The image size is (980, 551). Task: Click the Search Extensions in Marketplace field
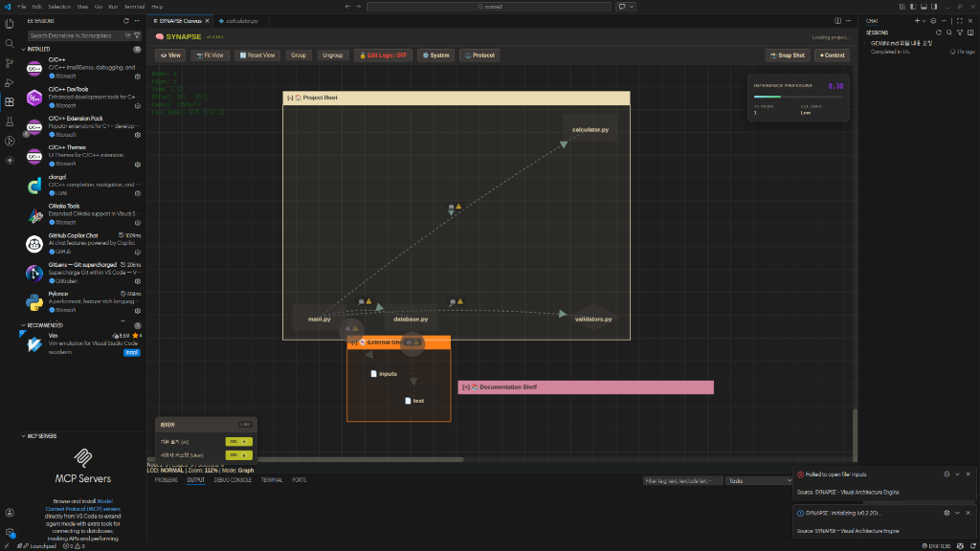[x=77, y=35]
